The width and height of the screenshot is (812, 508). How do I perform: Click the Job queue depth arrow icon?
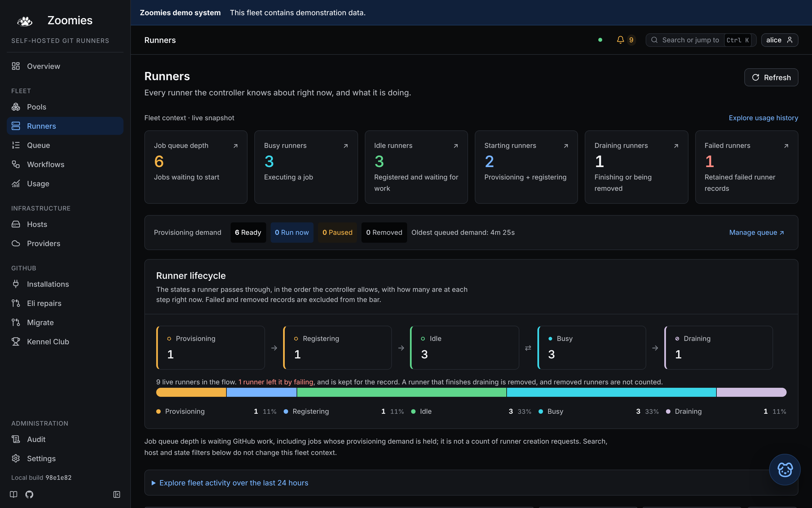click(235, 146)
